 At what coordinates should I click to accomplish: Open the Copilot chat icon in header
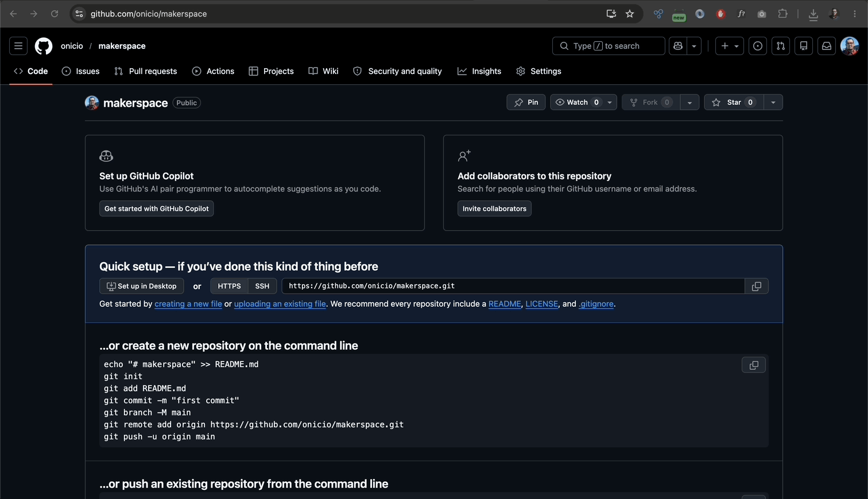click(678, 46)
